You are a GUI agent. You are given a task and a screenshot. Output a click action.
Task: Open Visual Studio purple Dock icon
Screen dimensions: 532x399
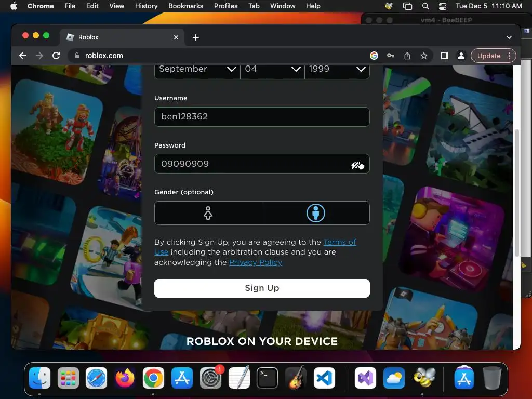click(x=365, y=378)
